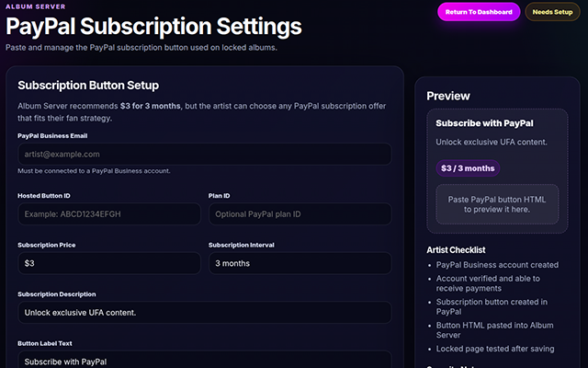Screen dimensions: 588x368
Task: Edit the Subscription Interval field showing 3 months
Action: (300, 263)
